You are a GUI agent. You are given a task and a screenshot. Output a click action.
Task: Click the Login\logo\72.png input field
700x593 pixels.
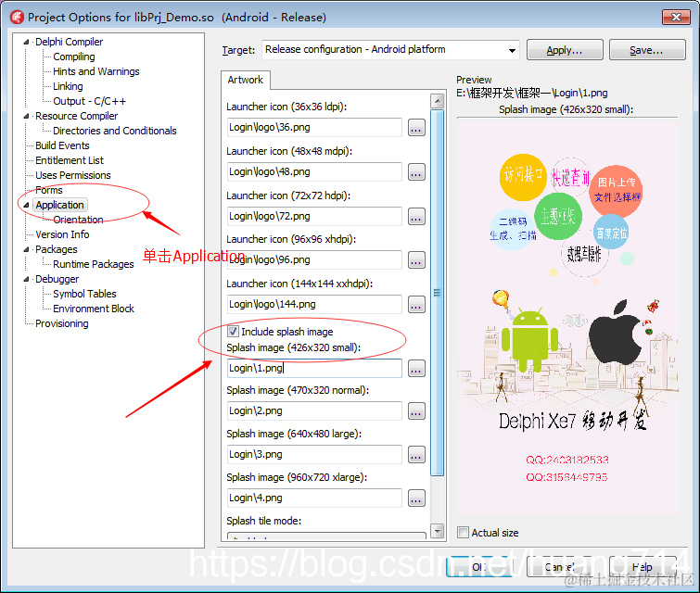pos(314,217)
